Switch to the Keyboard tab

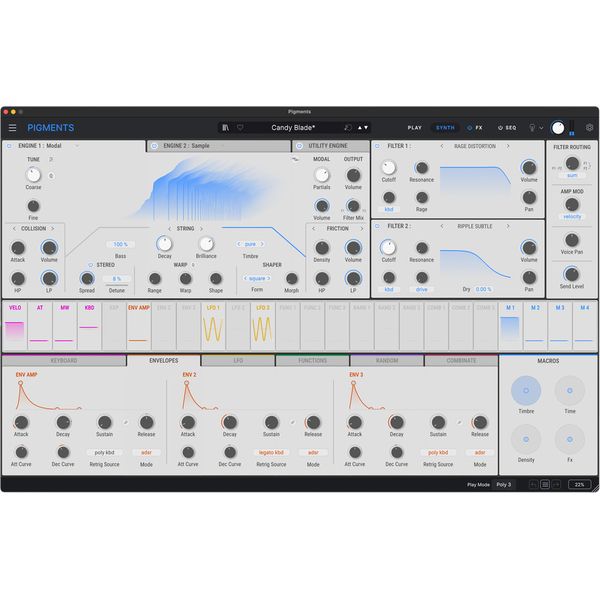pyautogui.click(x=64, y=360)
